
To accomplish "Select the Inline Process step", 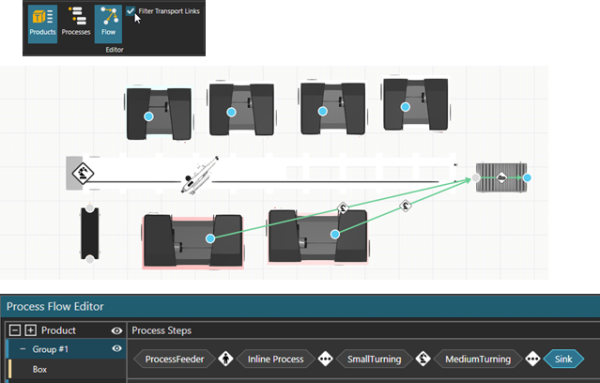I will click(276, 359).
